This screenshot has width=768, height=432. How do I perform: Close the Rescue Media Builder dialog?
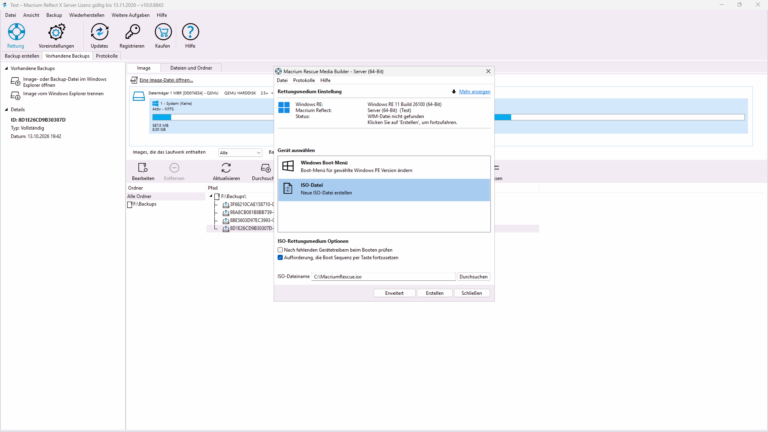point(488,72)
